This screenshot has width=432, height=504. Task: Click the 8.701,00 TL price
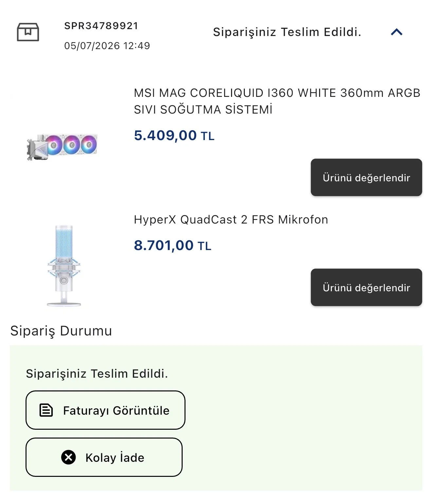coord(172,245)
